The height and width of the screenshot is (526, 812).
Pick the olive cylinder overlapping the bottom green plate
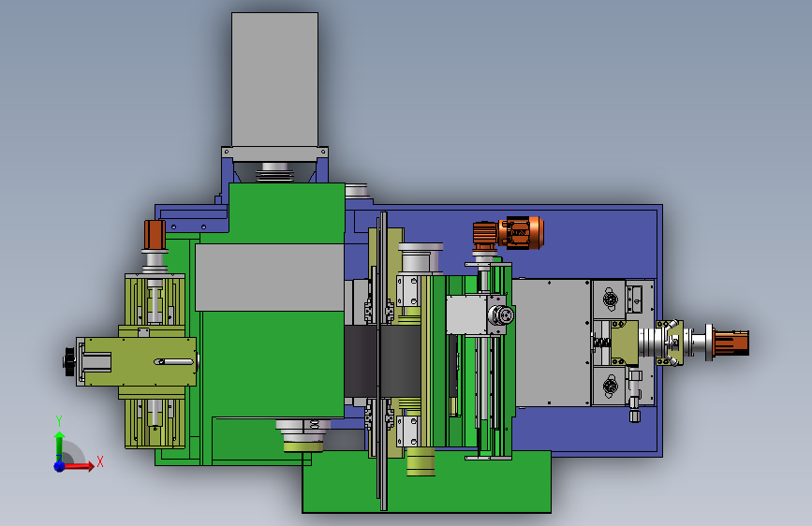[x=421, y=461]
